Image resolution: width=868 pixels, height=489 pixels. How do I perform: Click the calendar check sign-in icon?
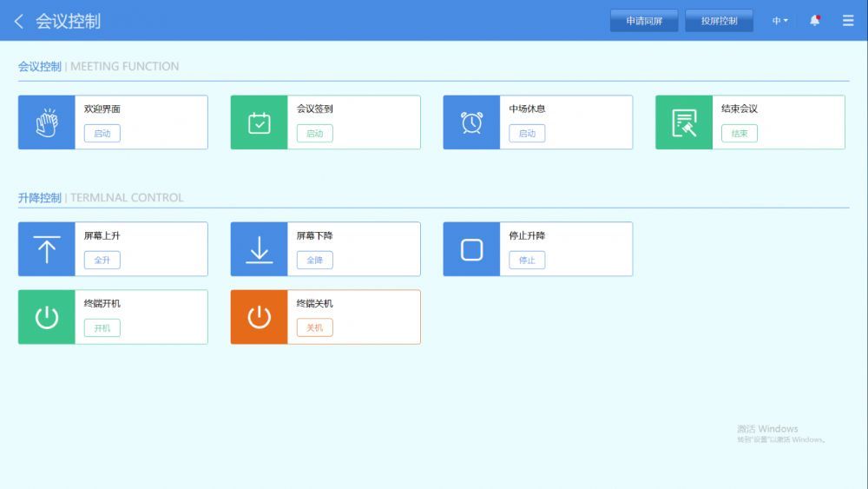pos(259,122)
